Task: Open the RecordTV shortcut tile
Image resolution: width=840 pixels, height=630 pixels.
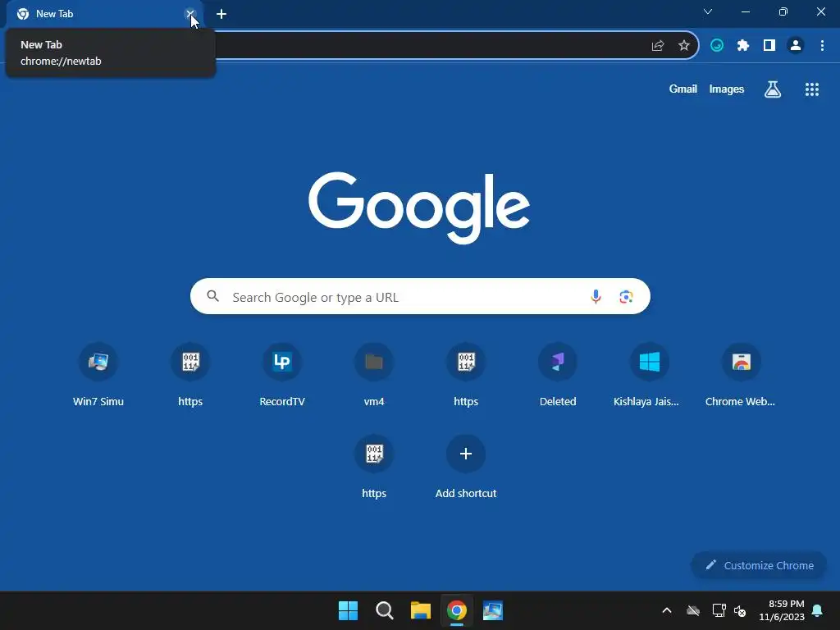Action: coord(282,362)
